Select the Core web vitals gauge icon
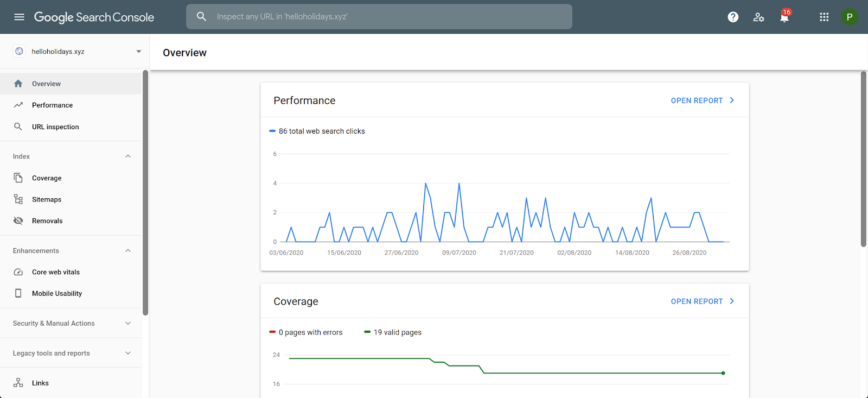 18,272
